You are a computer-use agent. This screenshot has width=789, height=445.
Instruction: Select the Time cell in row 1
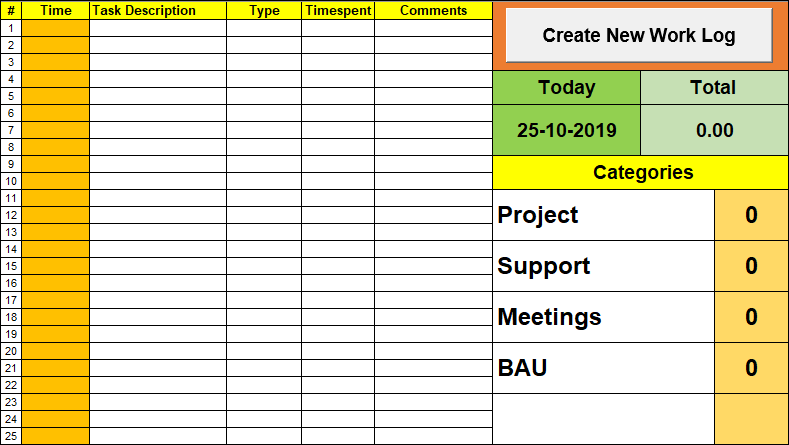[55, 28]
